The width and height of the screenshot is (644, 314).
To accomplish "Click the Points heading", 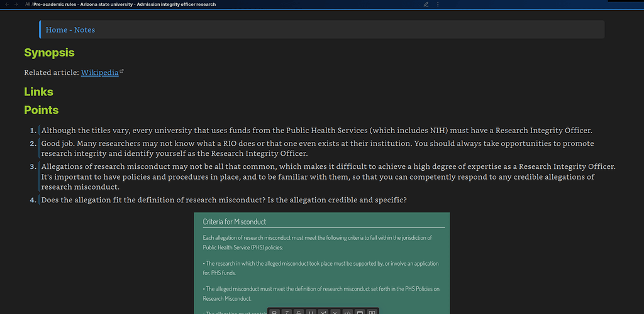I will click(x=41, y=110).
